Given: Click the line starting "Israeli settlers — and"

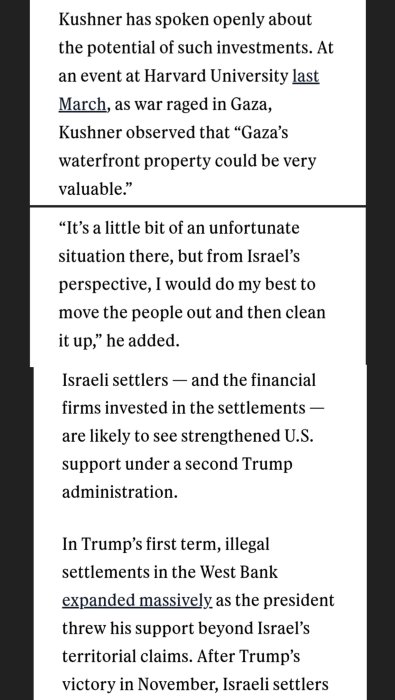Looking at the screenshot, I should [189, 380].
